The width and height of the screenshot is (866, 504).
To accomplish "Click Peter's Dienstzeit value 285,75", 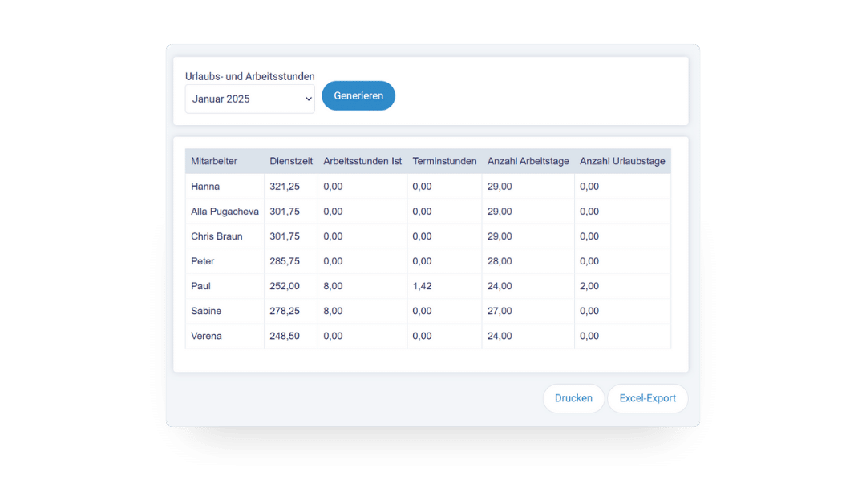I will (285, 261).
